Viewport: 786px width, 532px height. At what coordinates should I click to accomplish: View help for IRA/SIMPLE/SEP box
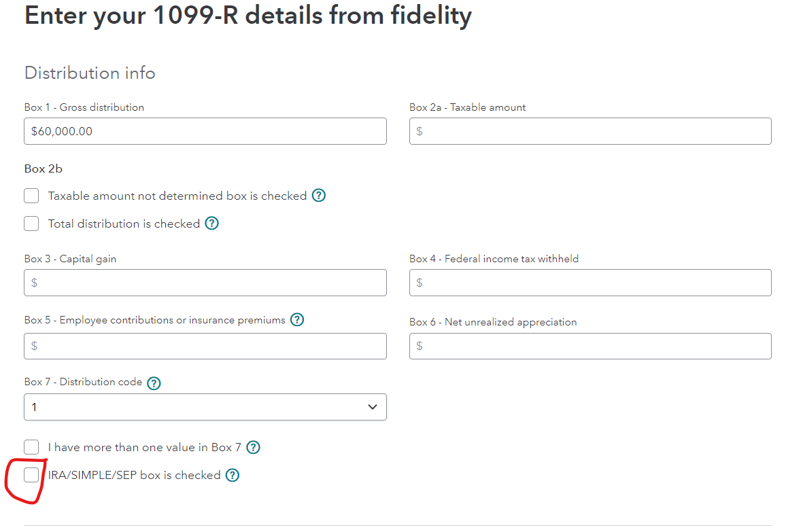tap(232, 475)
